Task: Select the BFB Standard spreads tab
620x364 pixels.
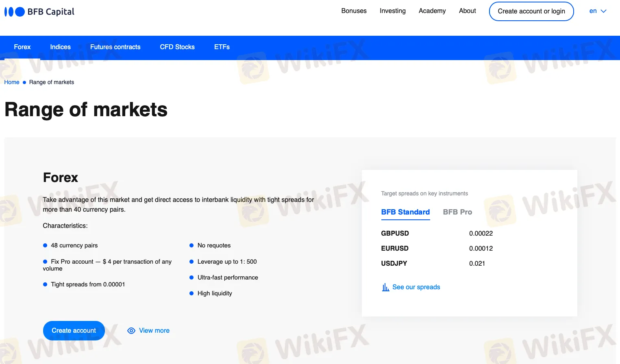Action: (x=405, y=212)
